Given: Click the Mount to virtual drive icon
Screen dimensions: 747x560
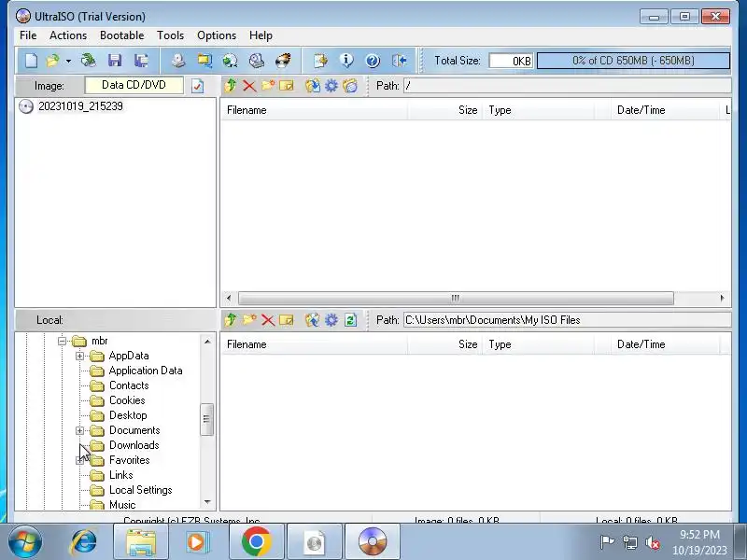Looking at the screenshot, I should (257, 61).
